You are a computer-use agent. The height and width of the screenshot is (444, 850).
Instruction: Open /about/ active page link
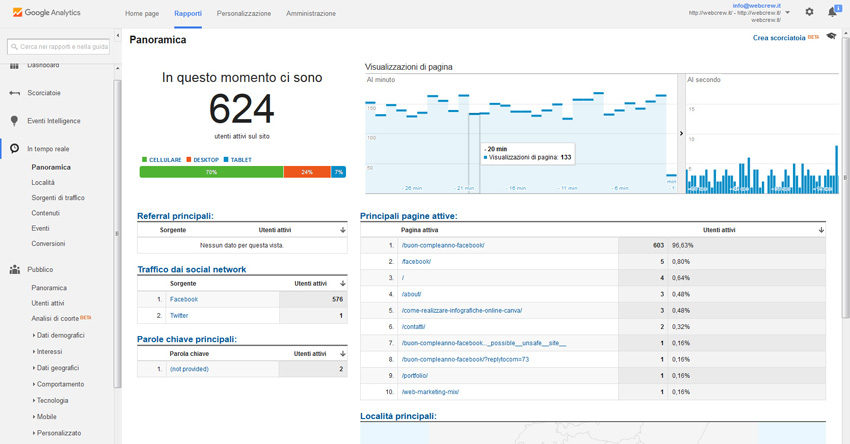pos(411,294)
